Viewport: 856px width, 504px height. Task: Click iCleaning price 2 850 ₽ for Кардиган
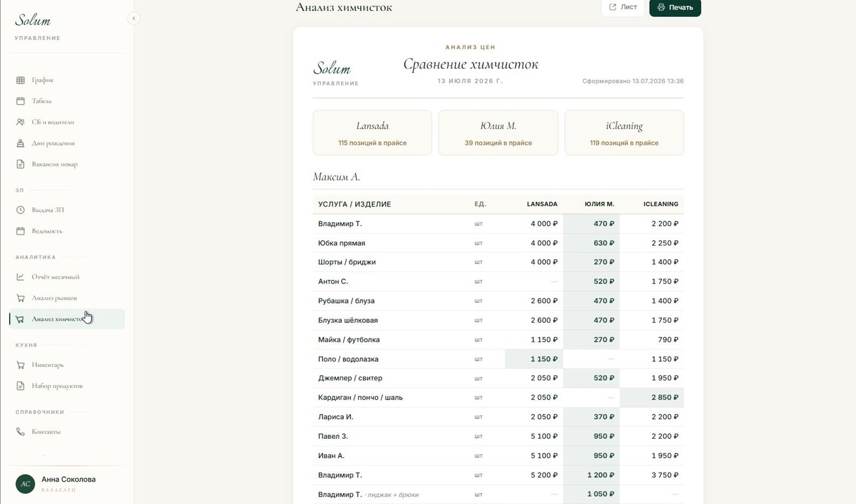tap(665, 398)
